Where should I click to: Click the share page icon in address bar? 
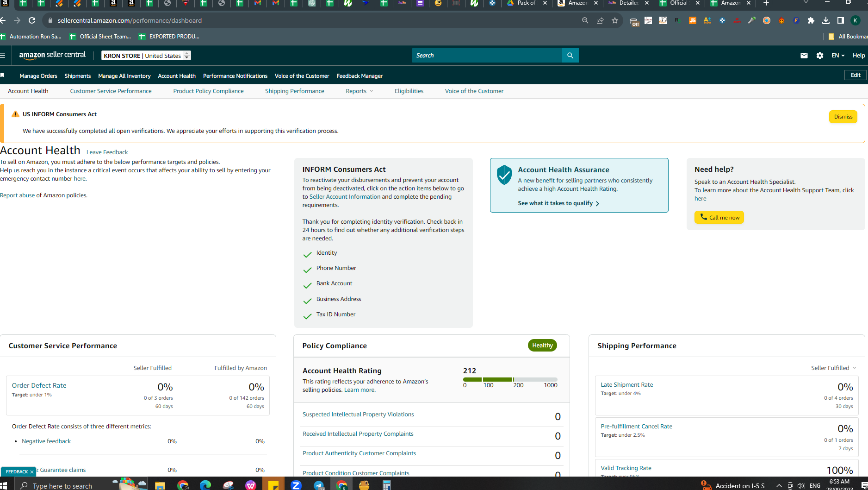point(600,20)
